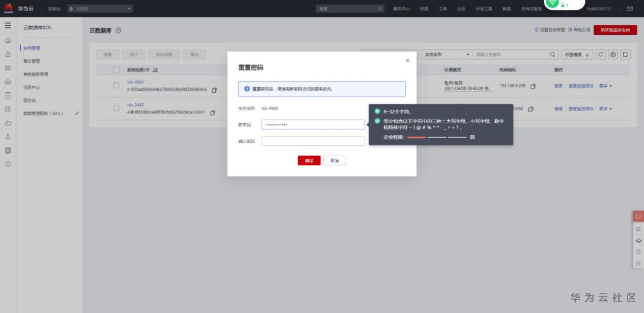Open 数据管理服务 (DAS) sidebar entry
644x313 pixels.
43,113
